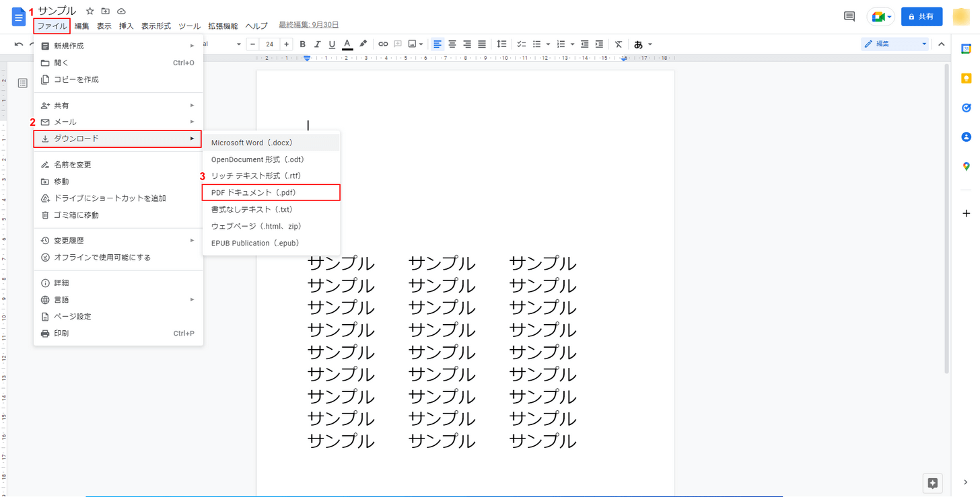This screenshot has height=497, width=980.
Task: Choose Microsoft Word (.docx) download format
Action: point(271,143)
